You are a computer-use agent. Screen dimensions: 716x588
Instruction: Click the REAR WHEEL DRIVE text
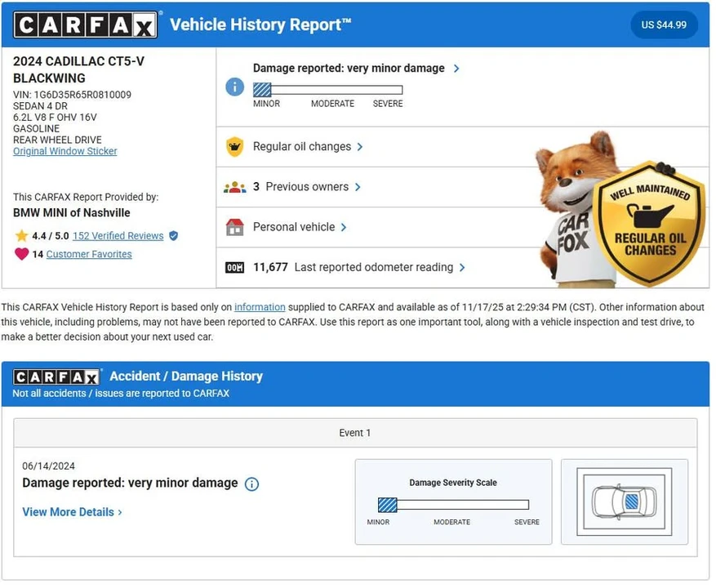coord(57,140)
